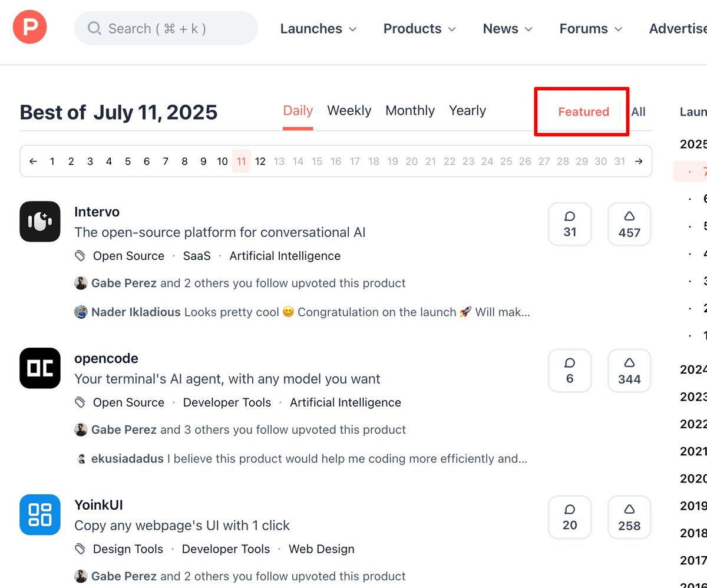707x588 pixels.
Task: Open the 2022 archive in sidebar
Action: 693,424
